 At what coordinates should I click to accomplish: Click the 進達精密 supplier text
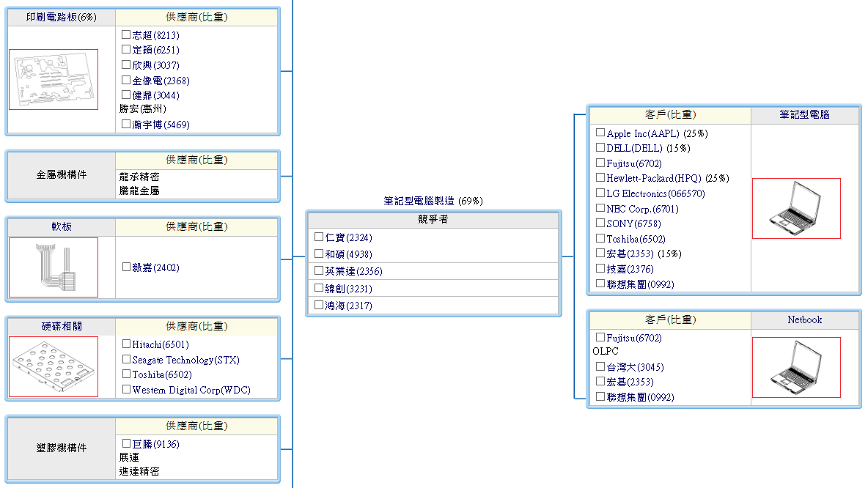[x=139, y=471]
